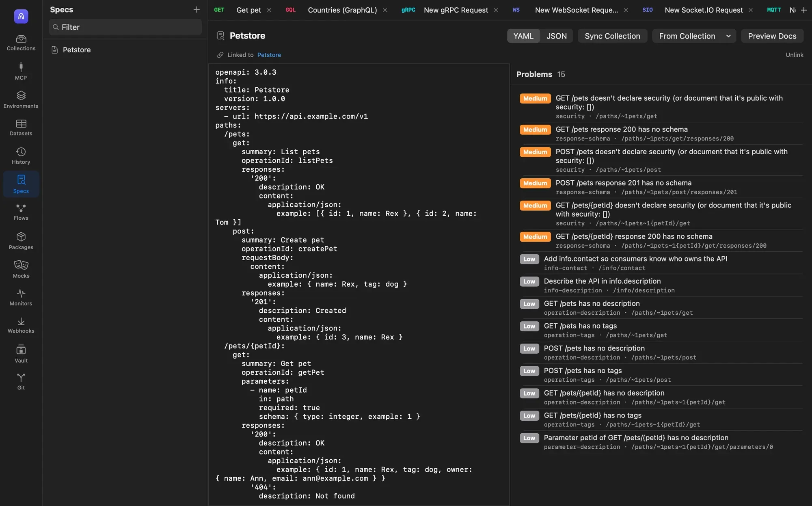Open the Vault sidebar section

(21, 354)
